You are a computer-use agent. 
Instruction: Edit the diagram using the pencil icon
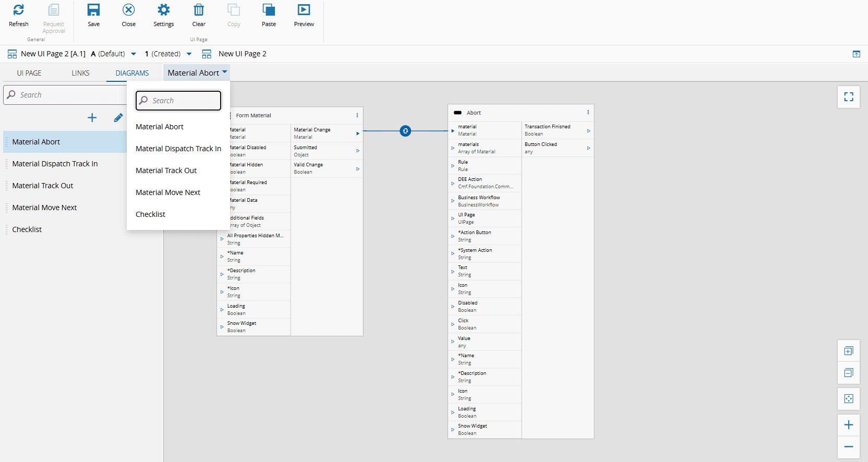coord(118,118)
